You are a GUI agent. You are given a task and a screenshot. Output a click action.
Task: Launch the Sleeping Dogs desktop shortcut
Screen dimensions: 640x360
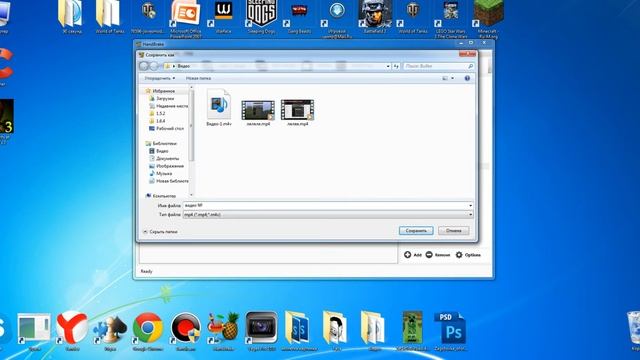(x=261, y=17)
